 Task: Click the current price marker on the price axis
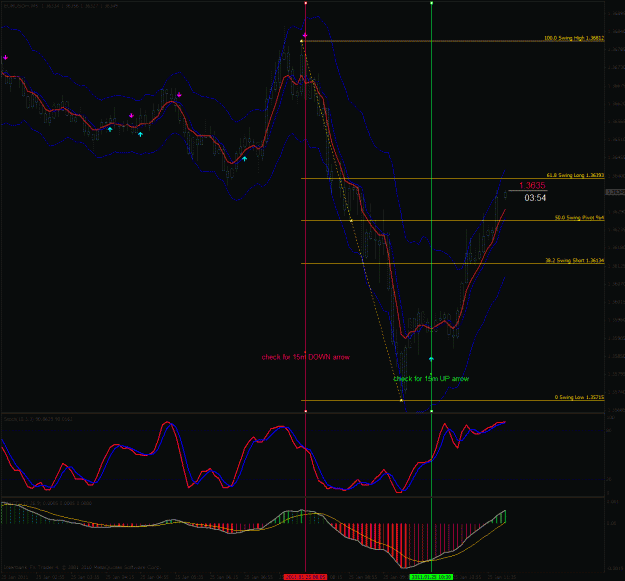[615, 192]
